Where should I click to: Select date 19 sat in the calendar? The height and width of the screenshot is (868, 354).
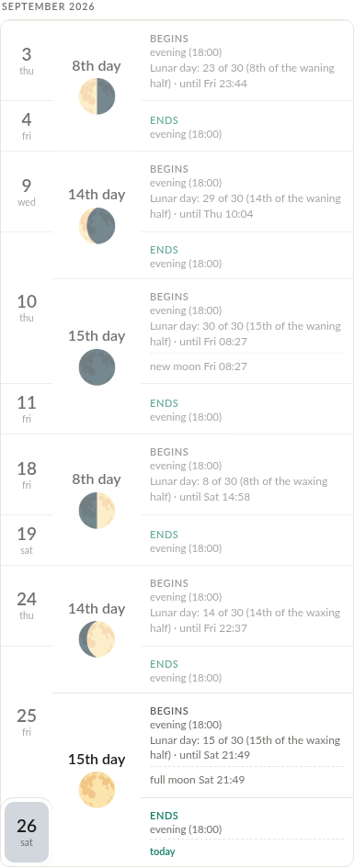click(27, 540)
